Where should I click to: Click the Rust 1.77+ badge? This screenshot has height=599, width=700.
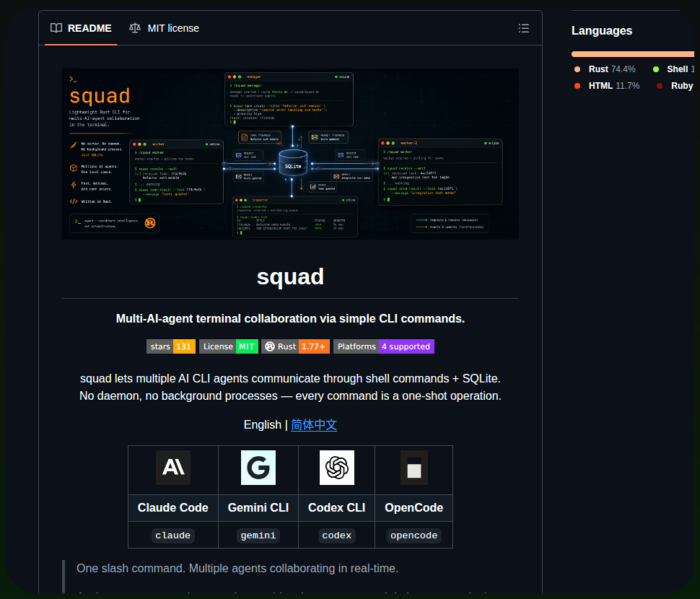296,346
